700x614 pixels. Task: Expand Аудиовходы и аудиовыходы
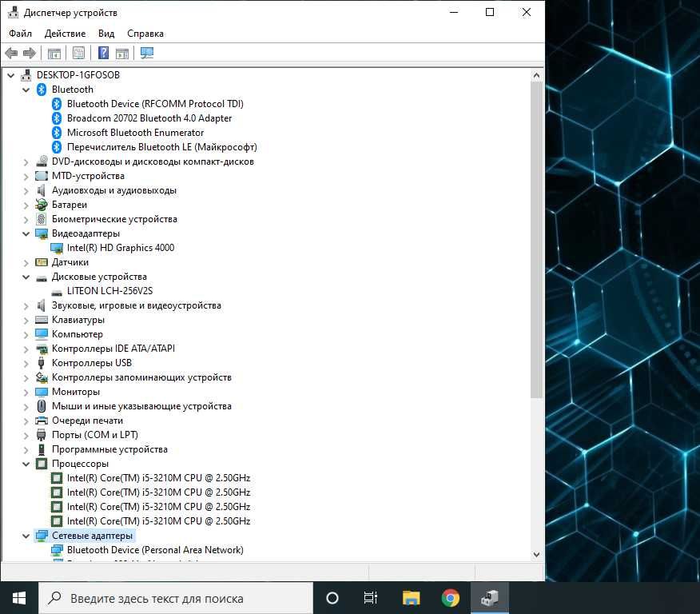[26, 191]
